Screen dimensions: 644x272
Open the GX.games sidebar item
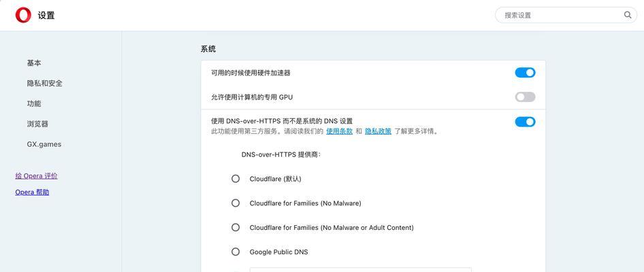44,144
